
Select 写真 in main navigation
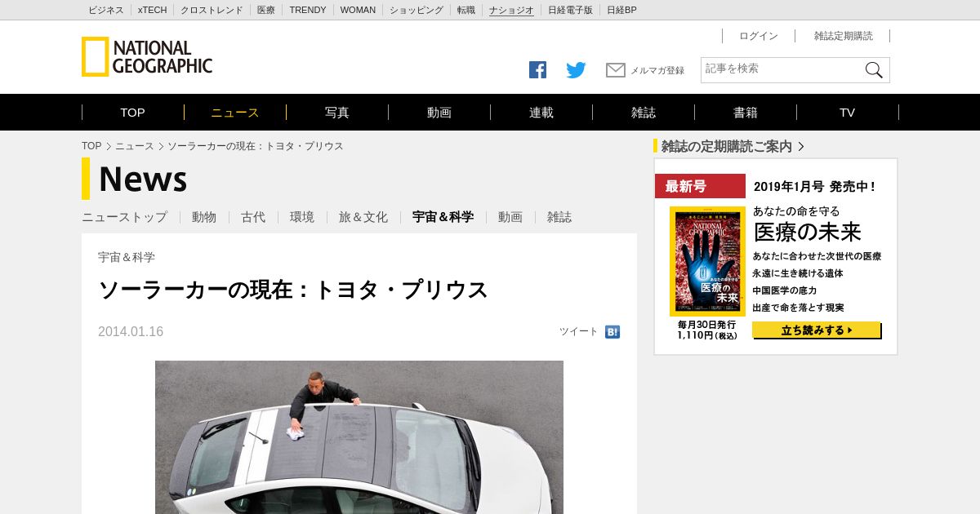coord(337,113)
